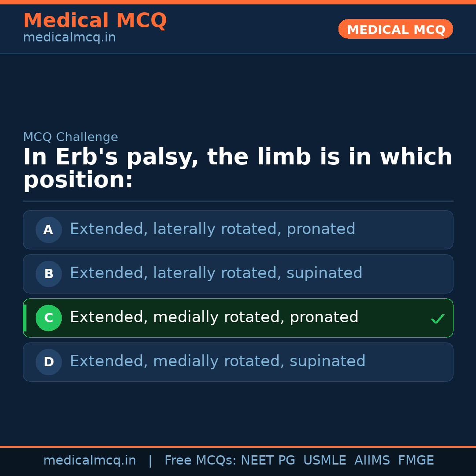Click the green C letter circle
The height and width of the screenshot is (476, 476).
pos(48,318)
